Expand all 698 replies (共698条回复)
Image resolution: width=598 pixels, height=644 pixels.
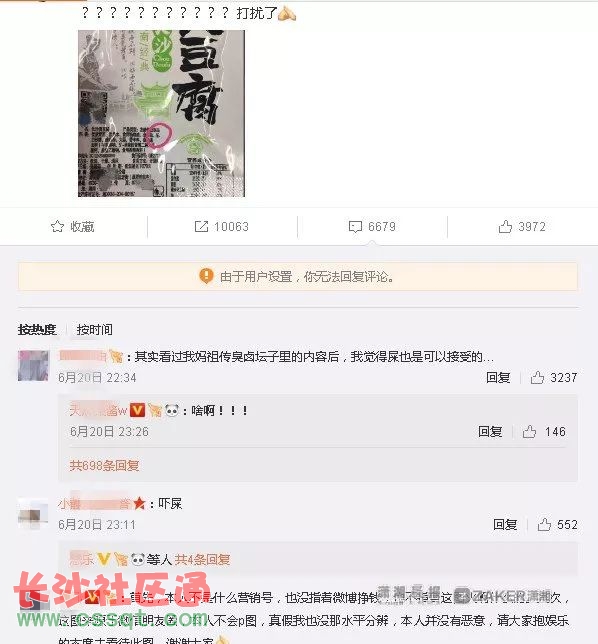coord(104,465)
